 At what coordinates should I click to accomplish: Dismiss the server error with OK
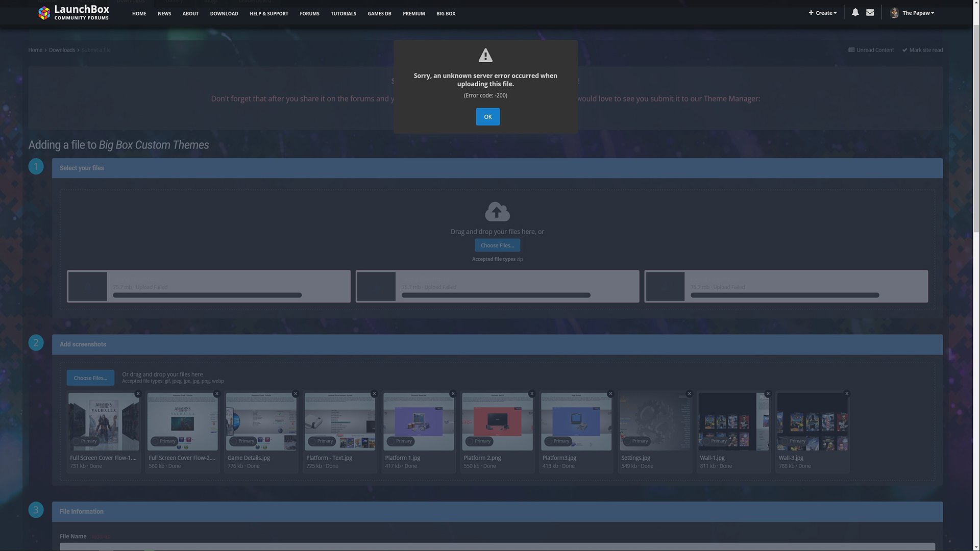point(487,117)
